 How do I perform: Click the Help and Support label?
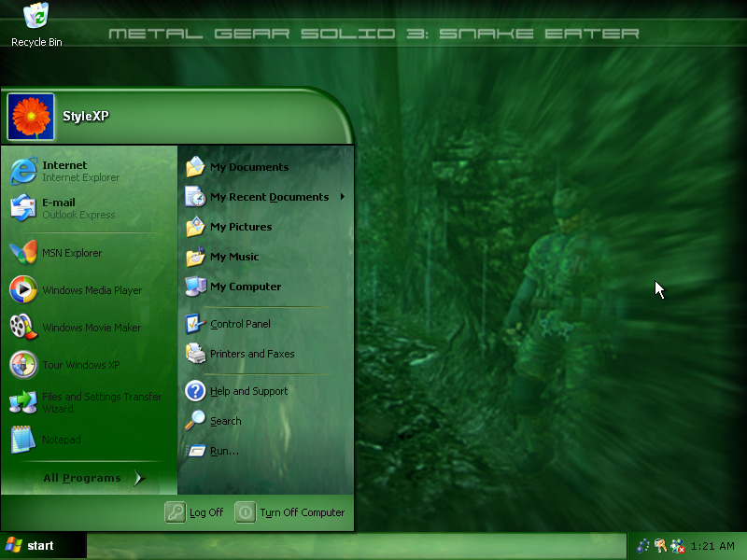pos(248,391)
